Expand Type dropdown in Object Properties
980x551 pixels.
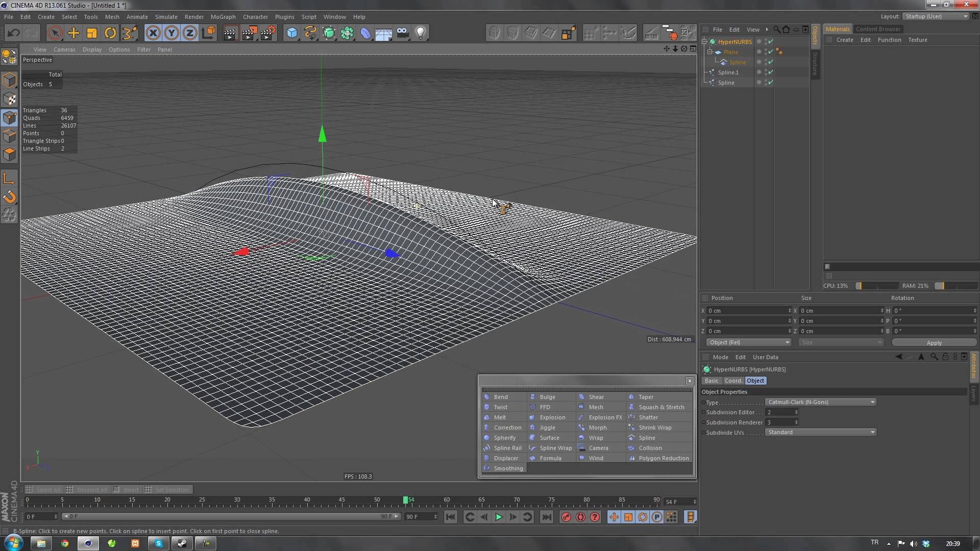click(872, 402)
